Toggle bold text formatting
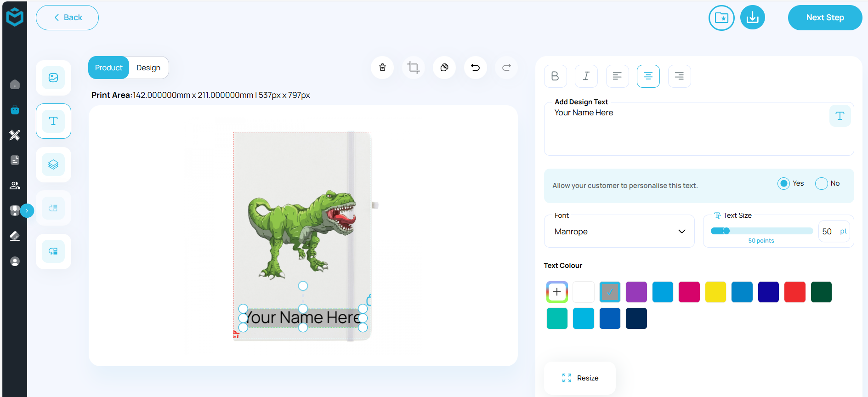 [555, 76]
